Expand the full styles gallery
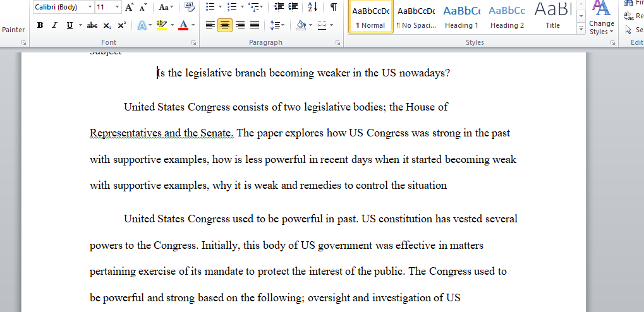Viewport: 644px width, 312px height. [581, 28]
